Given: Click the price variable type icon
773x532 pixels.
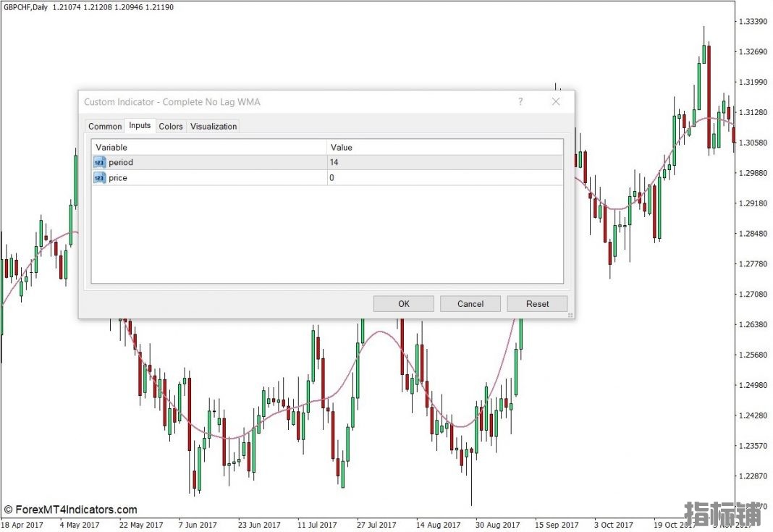Looking at the screenshot, I should click(100, 177).
